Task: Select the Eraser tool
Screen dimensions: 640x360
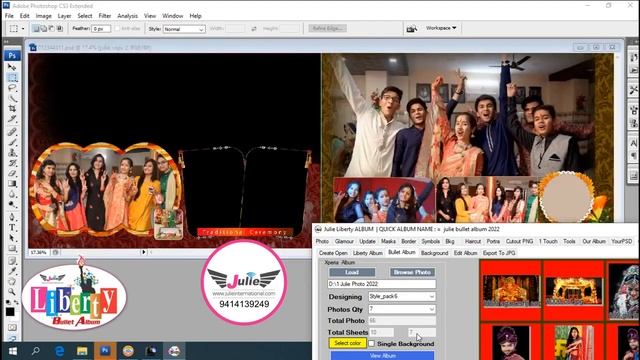Action: click(12, 173)
